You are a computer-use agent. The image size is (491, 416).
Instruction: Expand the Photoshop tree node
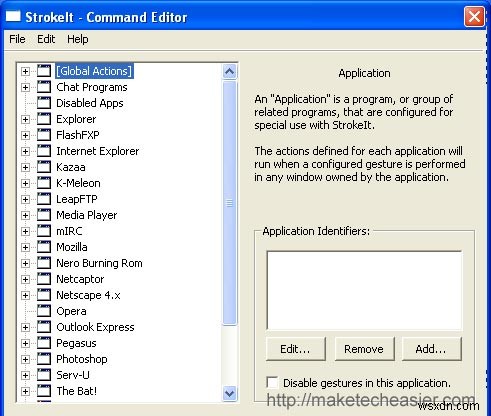click(25, 359)
